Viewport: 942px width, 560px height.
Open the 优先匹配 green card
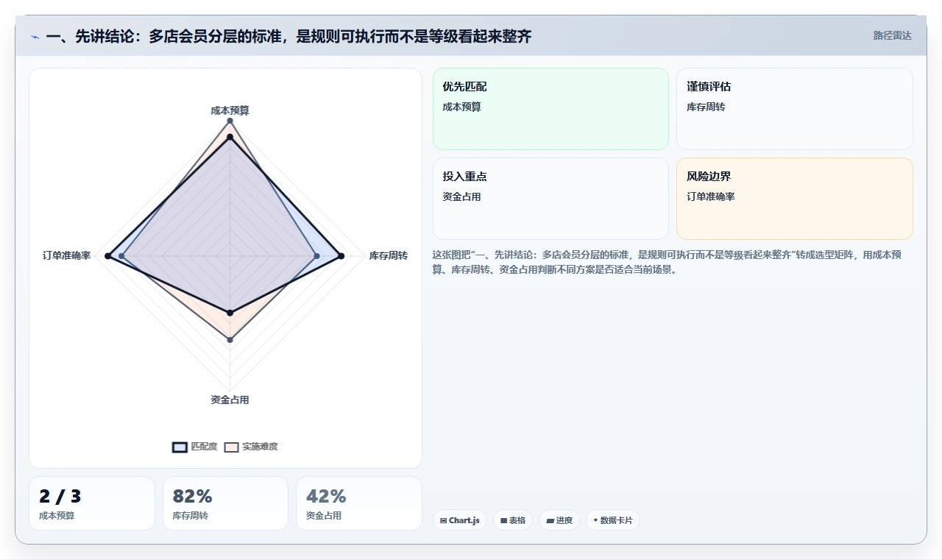tap(550, 109)
